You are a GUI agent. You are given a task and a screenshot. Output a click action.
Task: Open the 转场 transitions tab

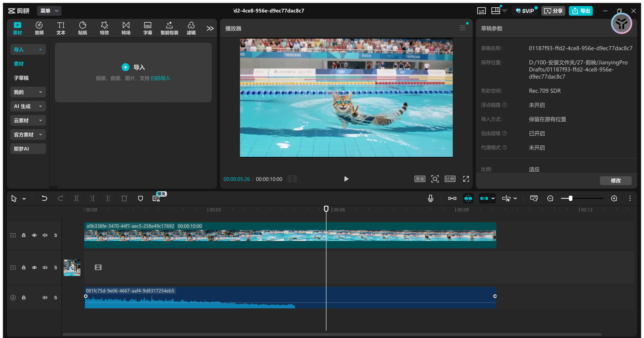click(x=126, y=28)
